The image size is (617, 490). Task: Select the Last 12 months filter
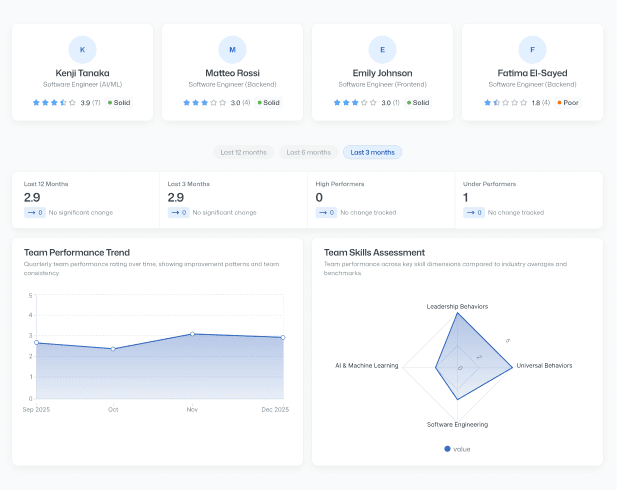point(243,152)
